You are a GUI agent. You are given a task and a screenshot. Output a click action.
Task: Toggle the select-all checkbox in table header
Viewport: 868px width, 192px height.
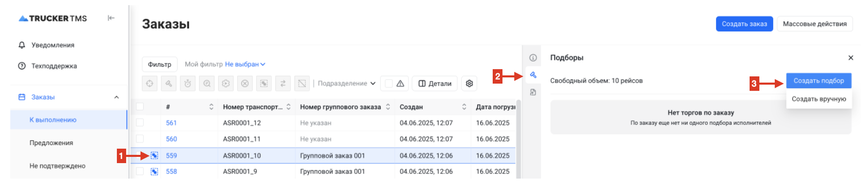point(140,107)
